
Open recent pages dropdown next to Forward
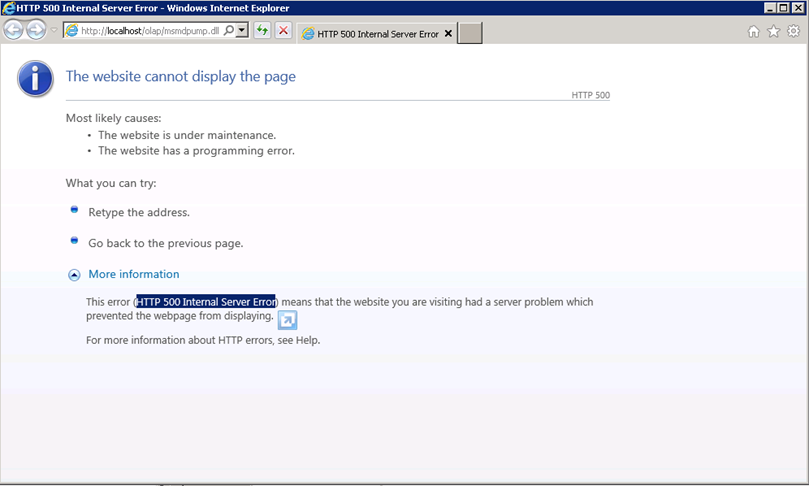(54, 31)
